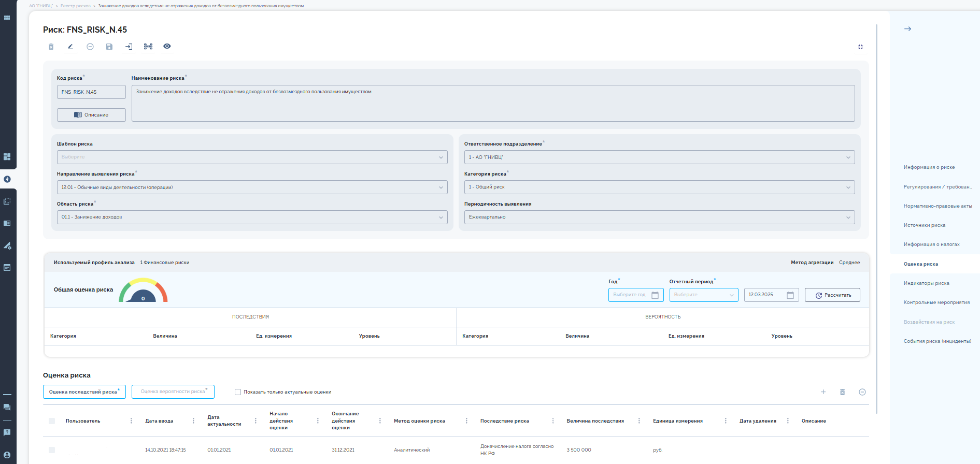Open column menu for Пользователь
This screenshot has height=464, width=980.
click(x=131, y=421)
